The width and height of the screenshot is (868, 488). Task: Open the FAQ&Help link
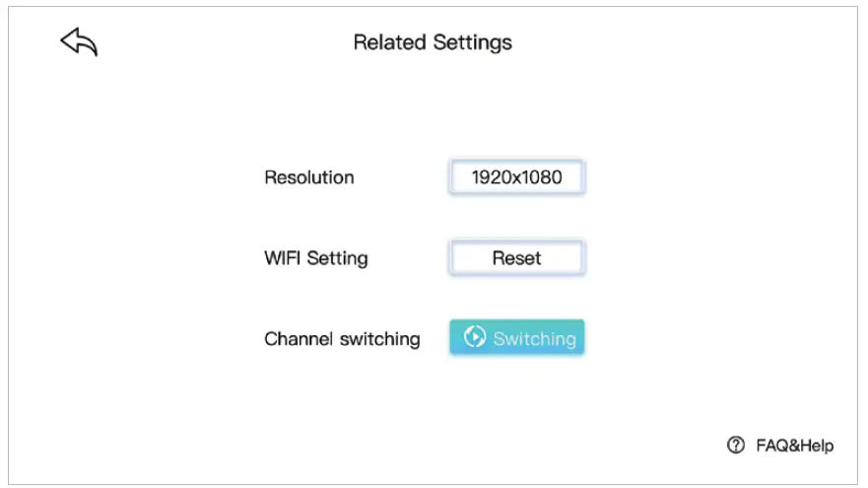[x=794, y=446]
